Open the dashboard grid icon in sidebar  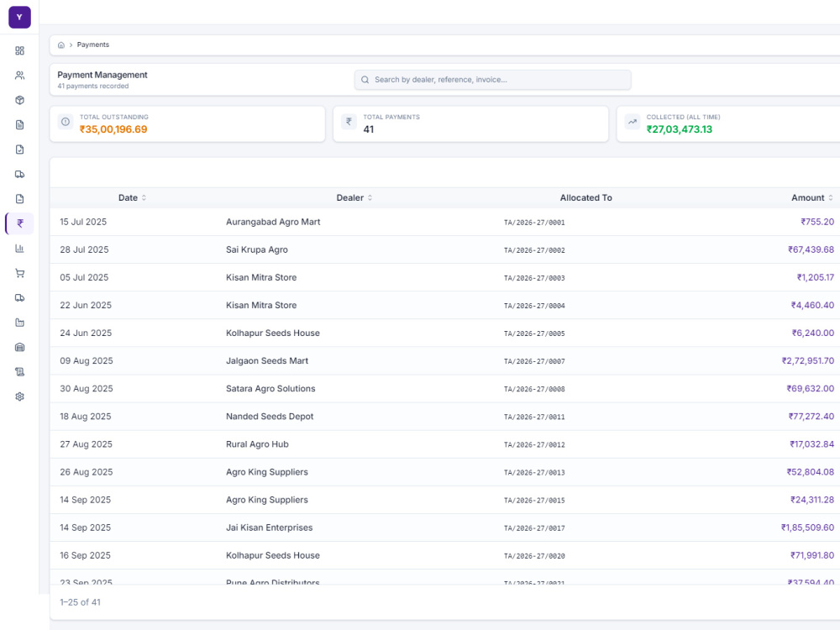coord(20,51)
